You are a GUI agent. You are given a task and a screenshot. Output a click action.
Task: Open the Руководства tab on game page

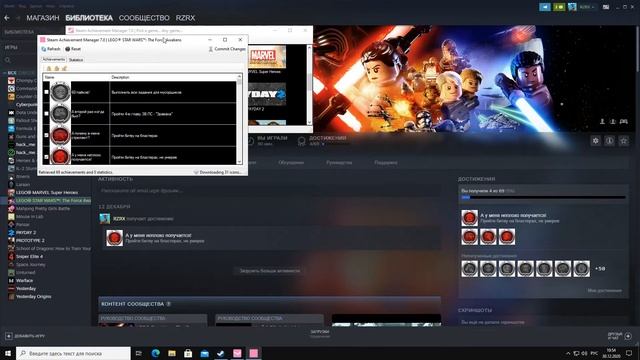[x=339, y=162]
